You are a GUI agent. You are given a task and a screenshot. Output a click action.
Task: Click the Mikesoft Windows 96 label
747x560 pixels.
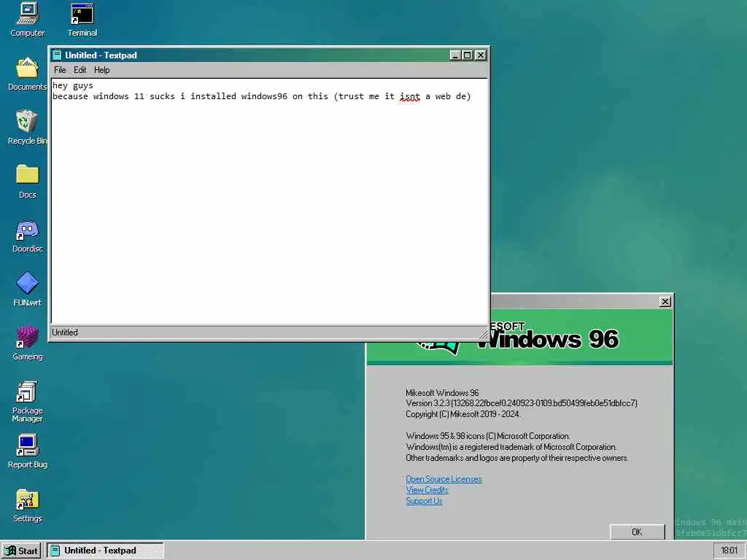coord(442,393)
